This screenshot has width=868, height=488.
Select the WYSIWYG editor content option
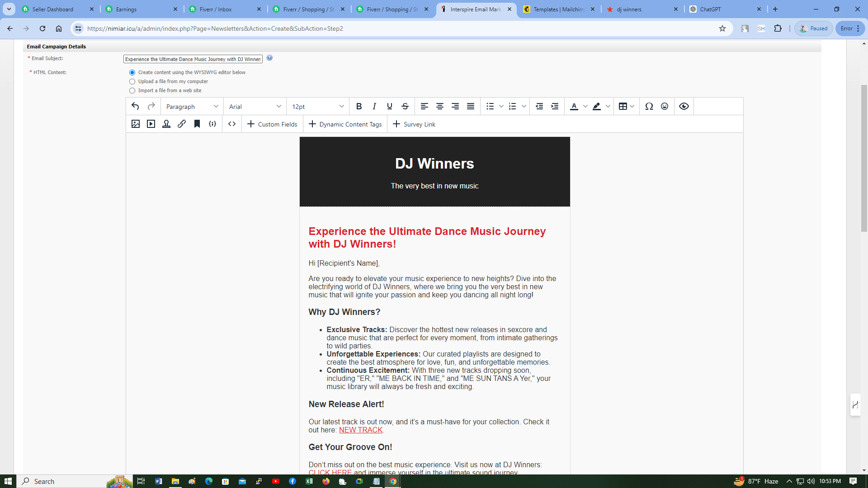(x=132, y=73)
